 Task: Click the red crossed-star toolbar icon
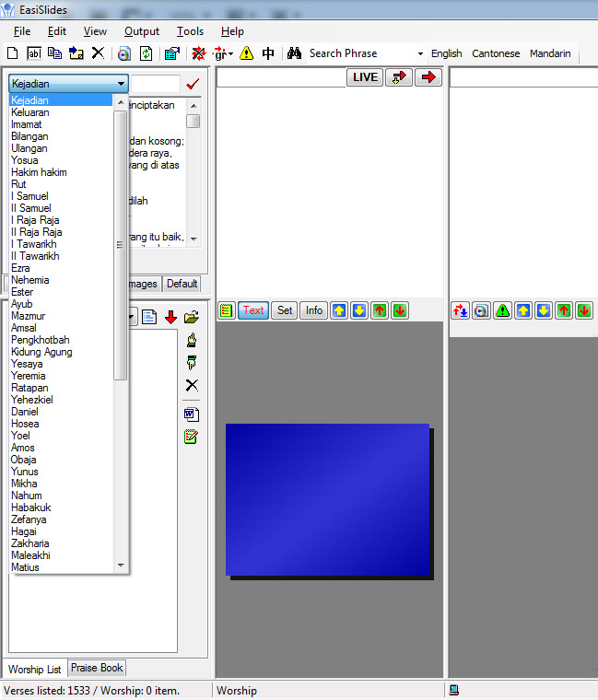coord(199,53)
